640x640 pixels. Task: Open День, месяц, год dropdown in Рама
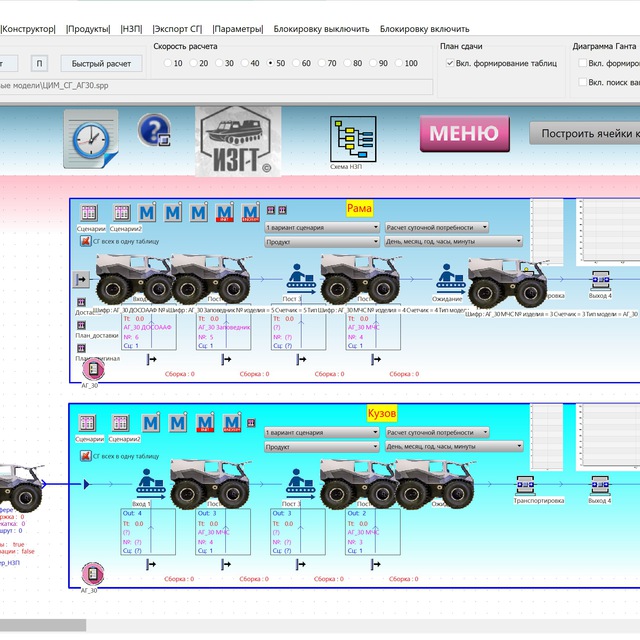tap(453, 242)
